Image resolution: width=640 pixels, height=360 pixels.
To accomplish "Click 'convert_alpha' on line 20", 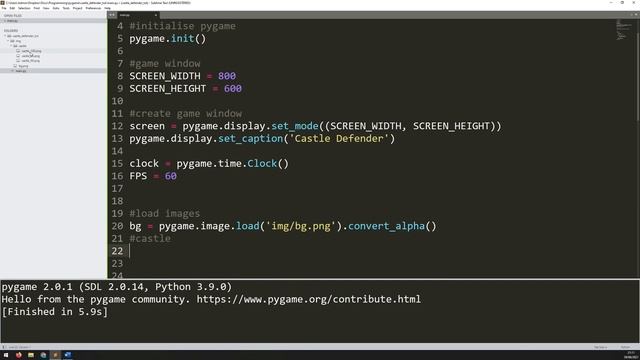I will click(386, 226).
